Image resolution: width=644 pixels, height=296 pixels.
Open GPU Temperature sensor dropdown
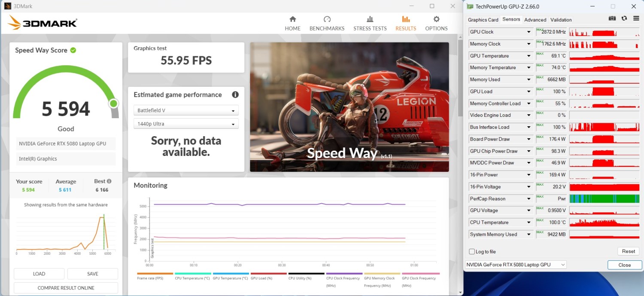(529, 56)
